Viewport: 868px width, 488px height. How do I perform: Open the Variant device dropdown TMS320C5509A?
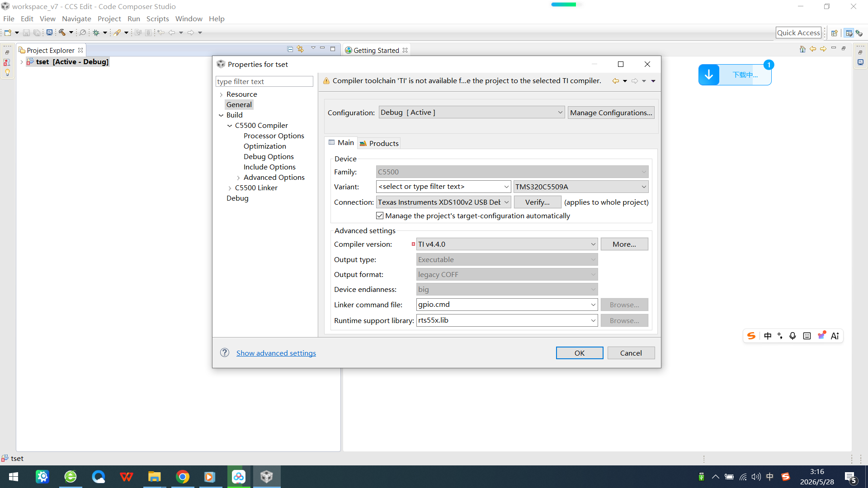(x=581, y=187)
